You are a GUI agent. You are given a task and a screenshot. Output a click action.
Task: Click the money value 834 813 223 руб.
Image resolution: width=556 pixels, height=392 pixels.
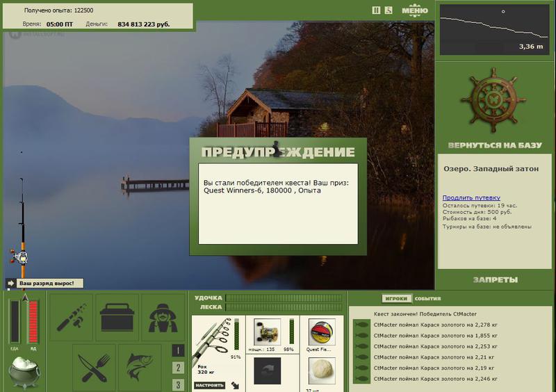[x=144, y=24]
